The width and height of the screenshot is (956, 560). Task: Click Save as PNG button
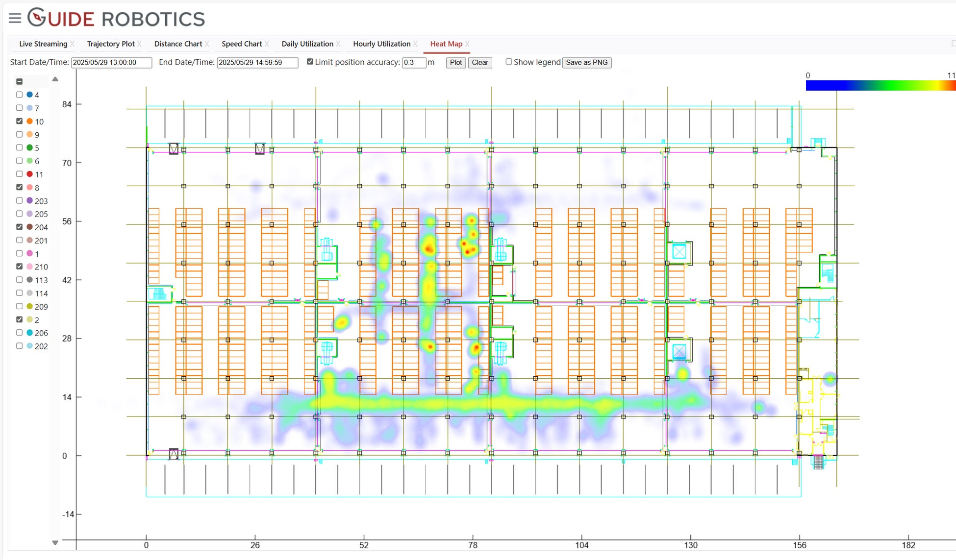(x=586, y=62)
